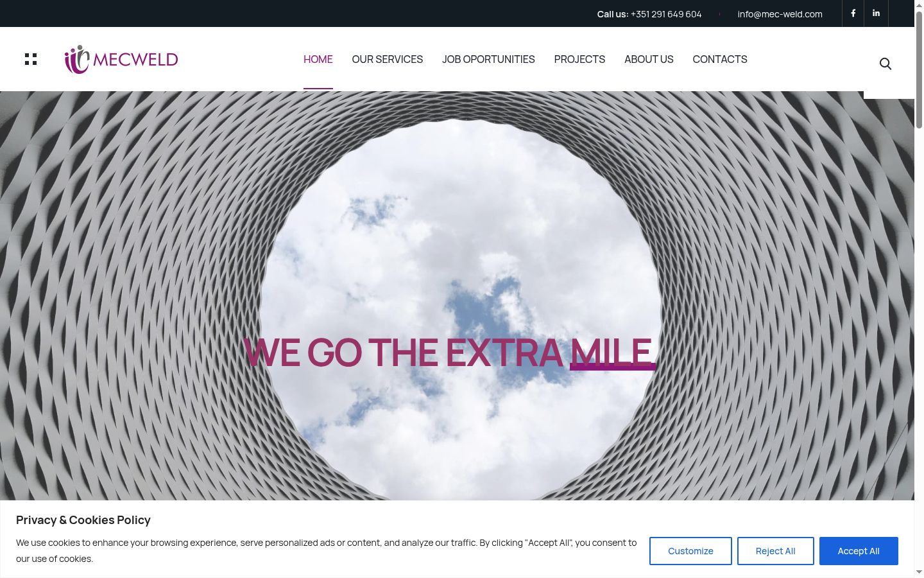Click the Mecweld logo

[x=121, y=59]
